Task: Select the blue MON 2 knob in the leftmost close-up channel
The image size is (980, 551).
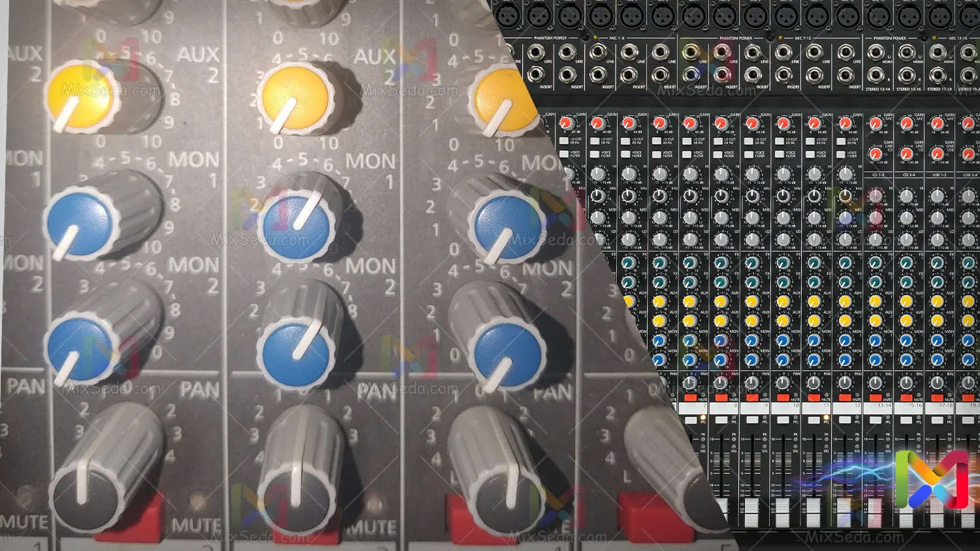Action: (x=82, y=349)
